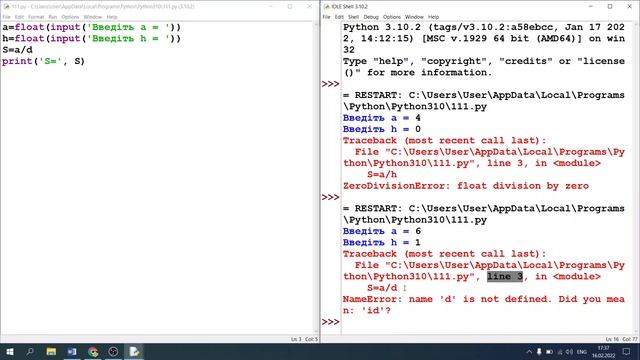Place cursor on the S=a/d line in the editor
640x360 pixels.
point(17,50)
